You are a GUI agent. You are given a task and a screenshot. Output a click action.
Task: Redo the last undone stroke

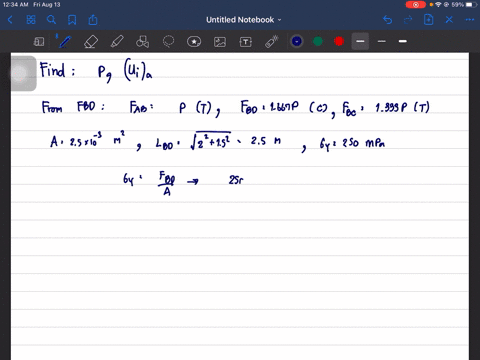point(408,20)
